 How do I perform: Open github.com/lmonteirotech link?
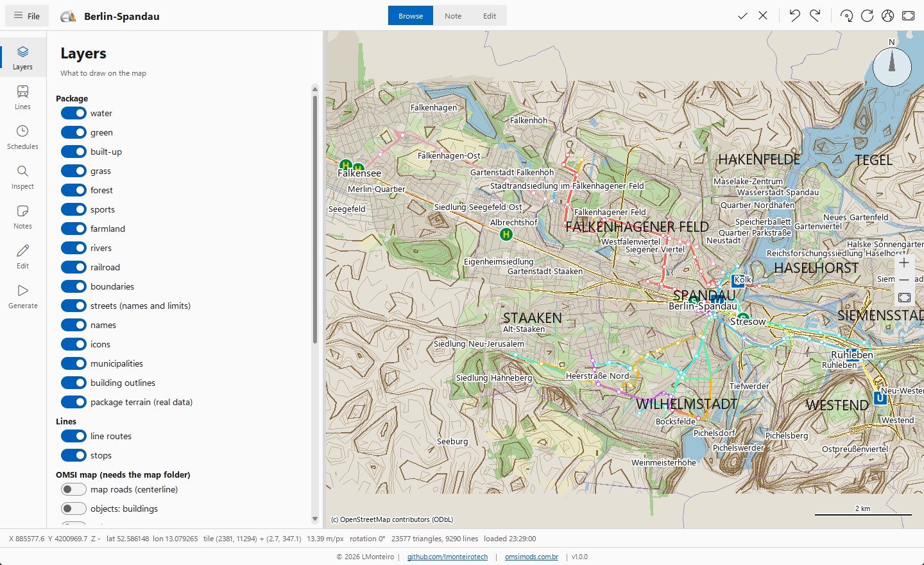pyautogui.click(x=447, y=557)
